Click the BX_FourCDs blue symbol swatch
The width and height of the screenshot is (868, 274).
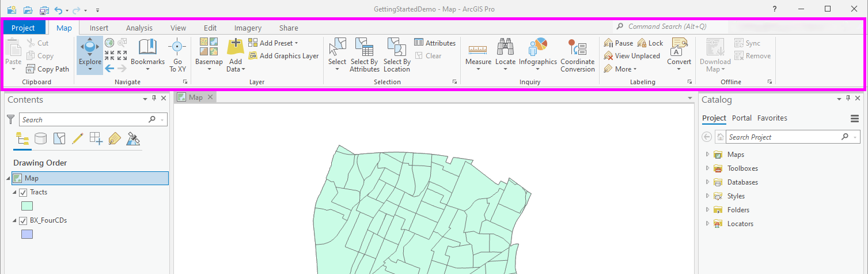pos(27,234)
